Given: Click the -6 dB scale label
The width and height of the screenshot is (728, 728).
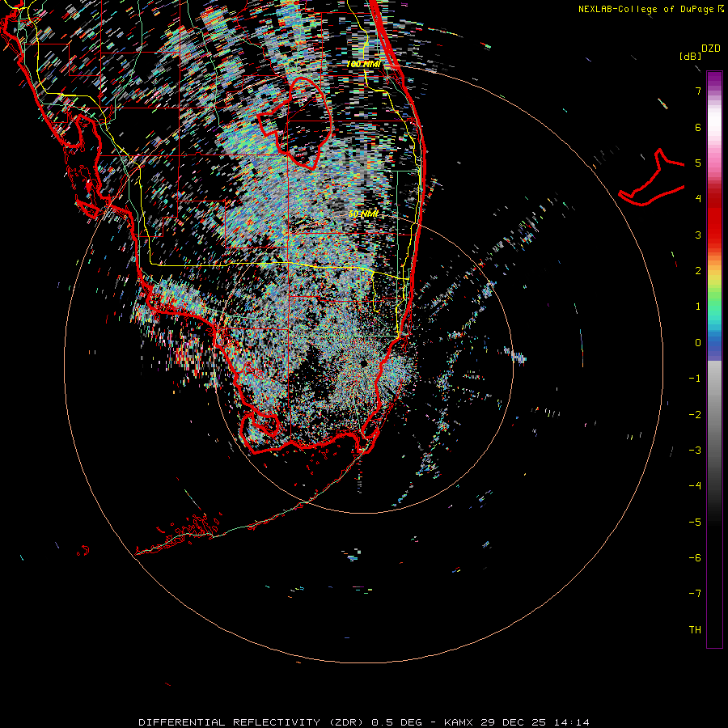Looking at the screenshot, I should click(695, 558).
